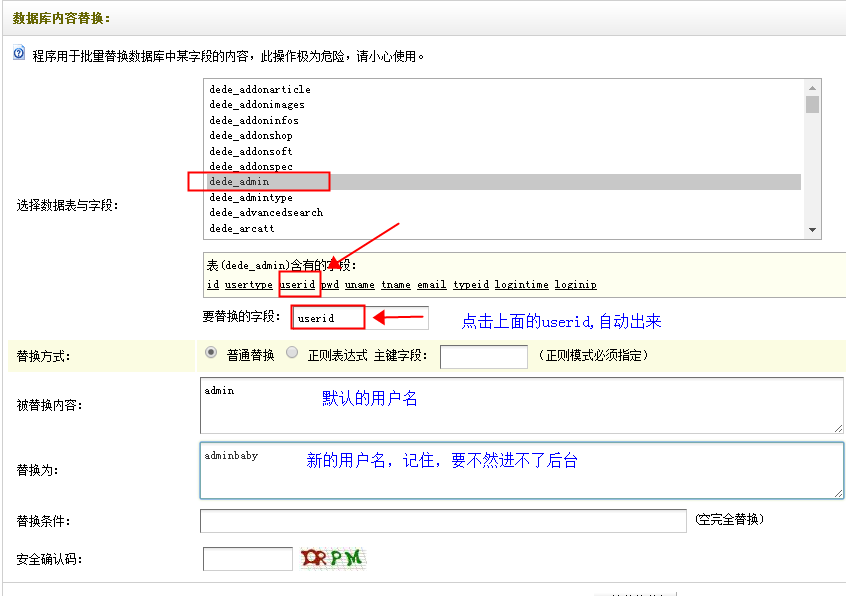Click the userid field link

pyautogui.click(x=297, y=284)
